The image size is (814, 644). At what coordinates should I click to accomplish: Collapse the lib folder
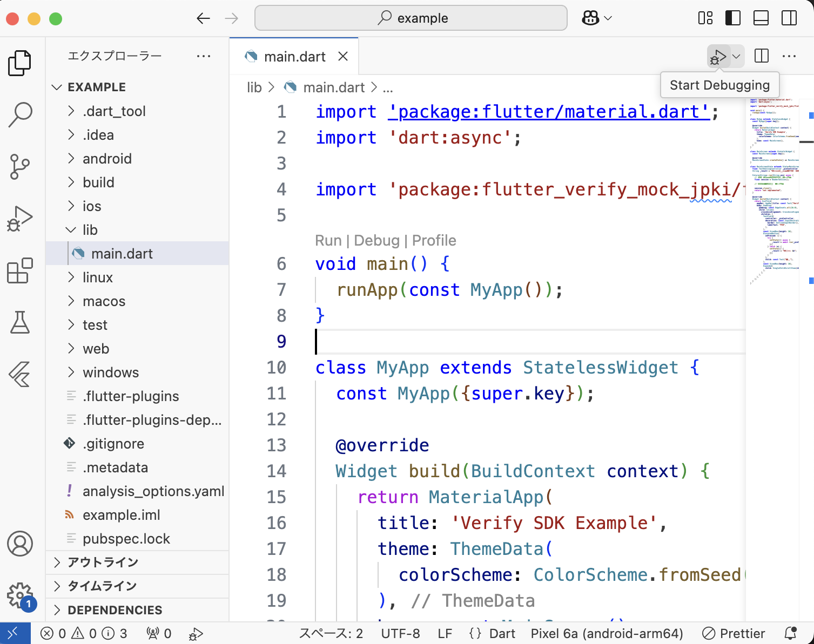coord(90,230)
